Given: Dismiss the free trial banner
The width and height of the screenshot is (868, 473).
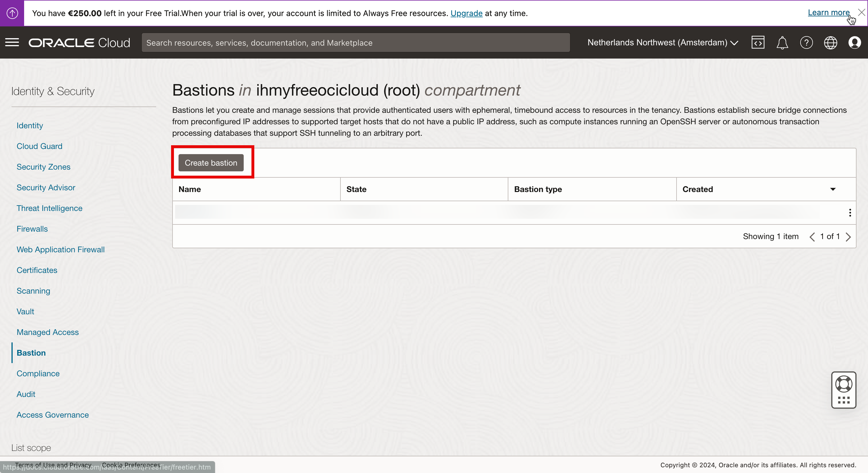Looking at the screenshot, I should click(861, 12).
